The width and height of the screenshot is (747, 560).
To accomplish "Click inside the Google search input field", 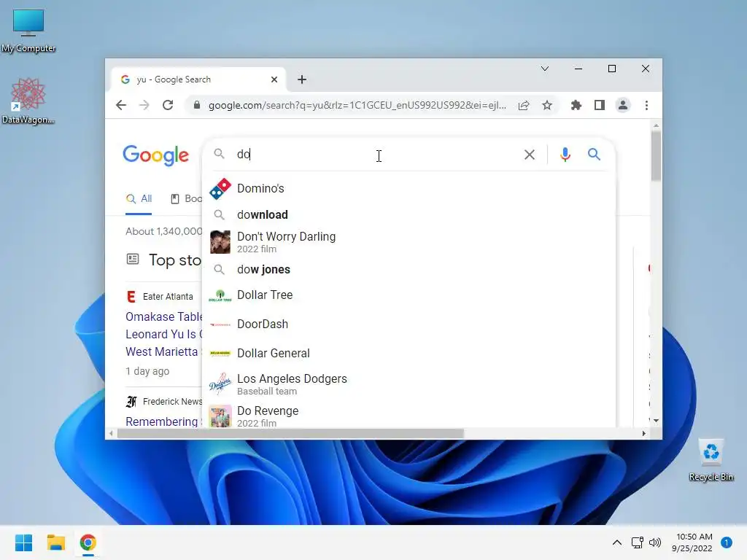I will pyautogui.click(x=376, y=155).
